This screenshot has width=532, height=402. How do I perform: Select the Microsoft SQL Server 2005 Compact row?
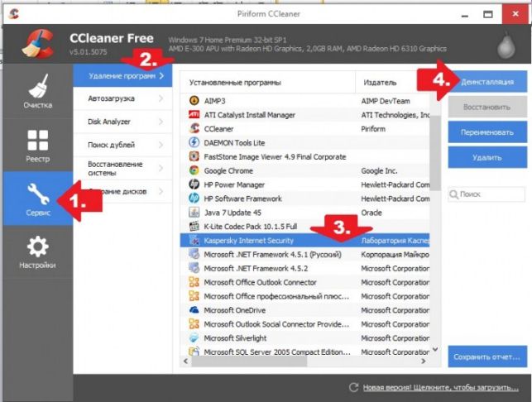305,352
